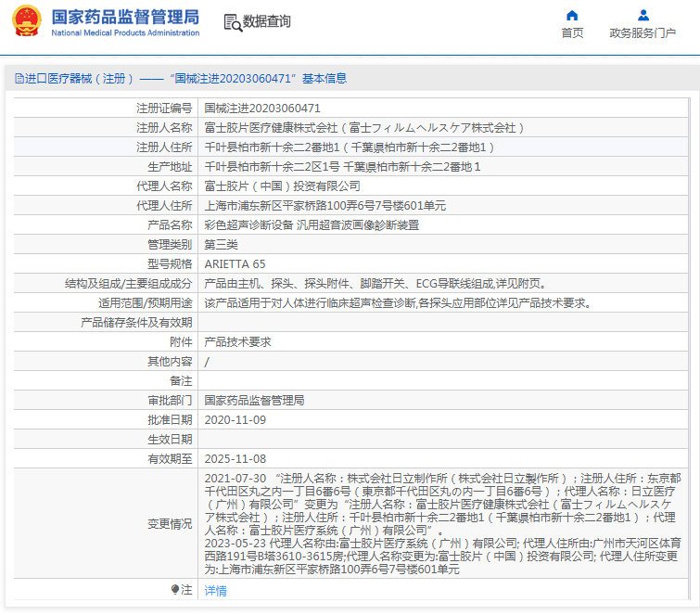Click agent address 上海市浦东新区平家桥路100弄

point(325,205)
